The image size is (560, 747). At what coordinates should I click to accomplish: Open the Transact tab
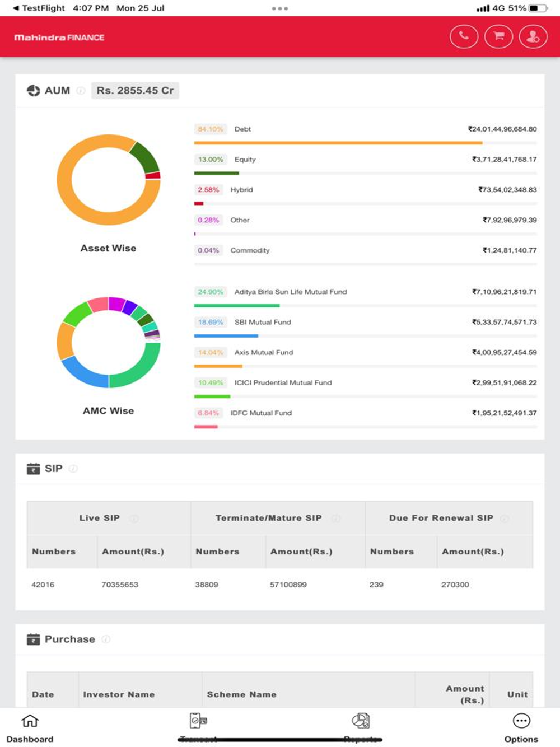(x=198, y=728)
